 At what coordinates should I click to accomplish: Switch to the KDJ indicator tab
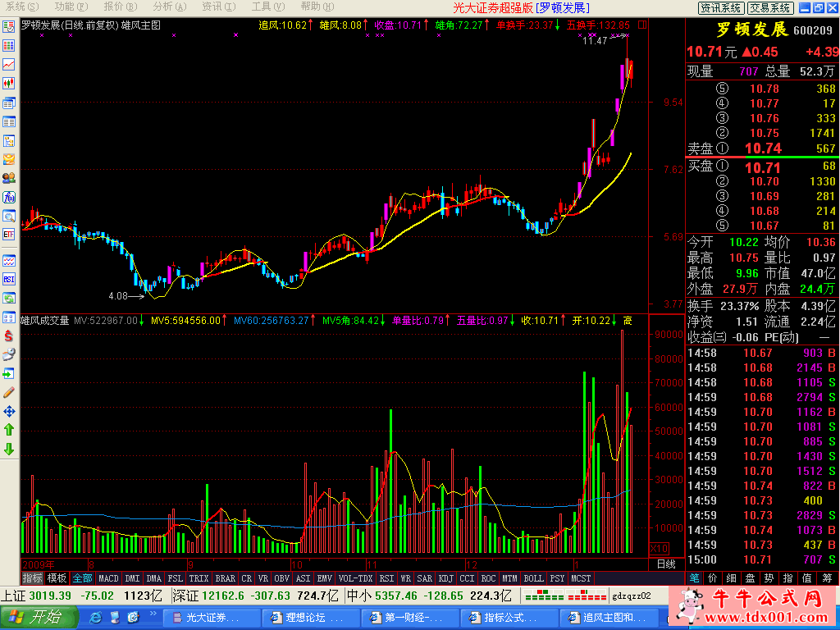[445, 578]
